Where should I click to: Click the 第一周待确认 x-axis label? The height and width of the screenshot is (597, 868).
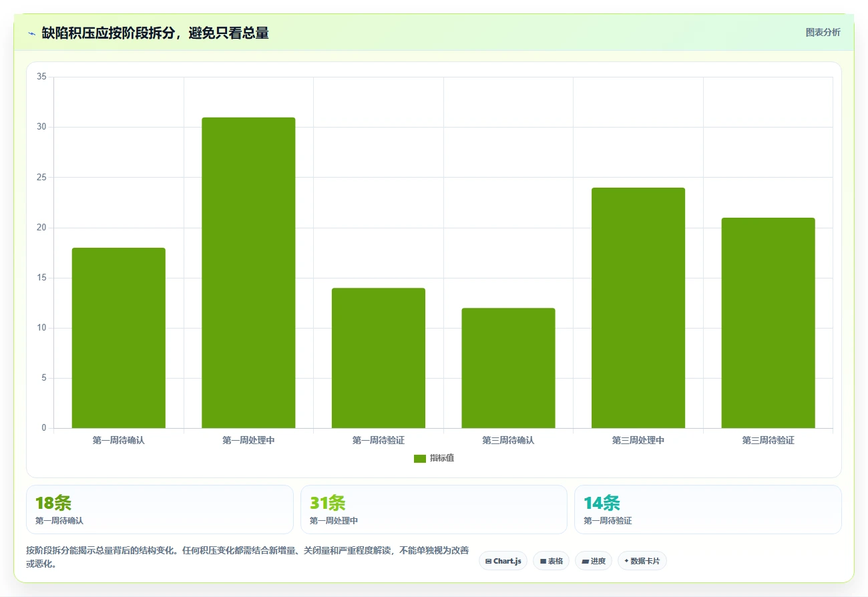point(119,441)
